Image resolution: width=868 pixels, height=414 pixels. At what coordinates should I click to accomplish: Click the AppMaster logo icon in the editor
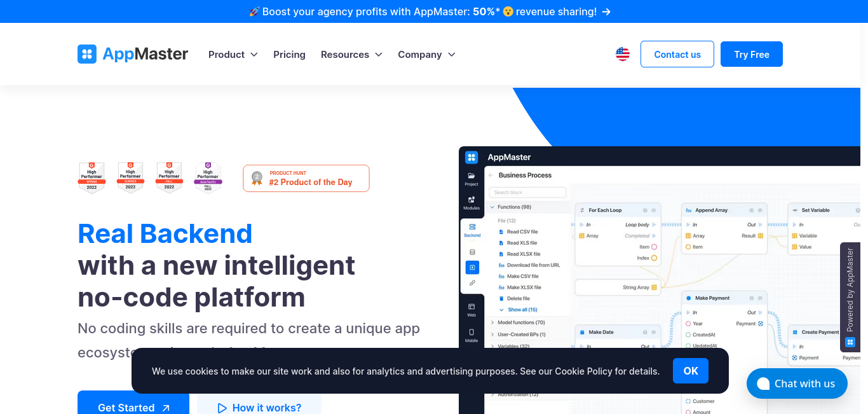click(471, 157)
